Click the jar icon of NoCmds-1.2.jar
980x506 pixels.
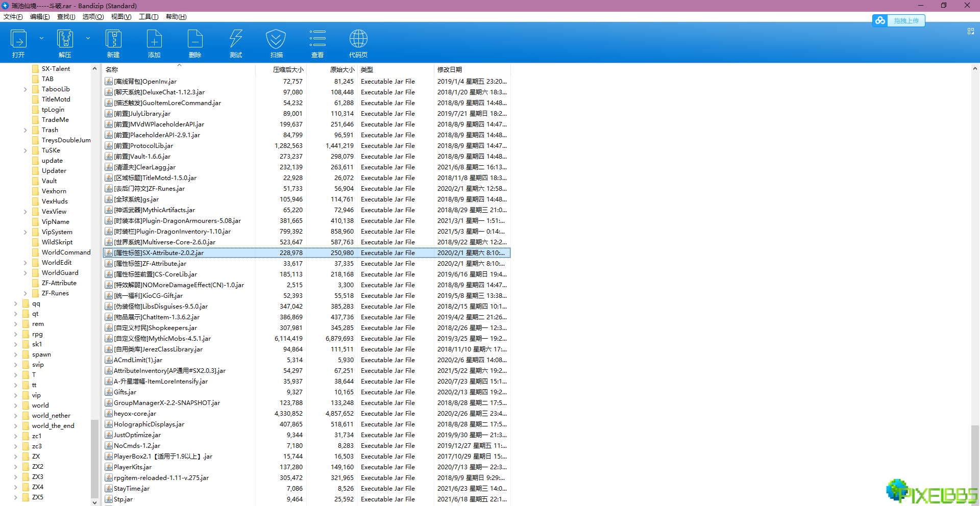click(x=109, y=446)
